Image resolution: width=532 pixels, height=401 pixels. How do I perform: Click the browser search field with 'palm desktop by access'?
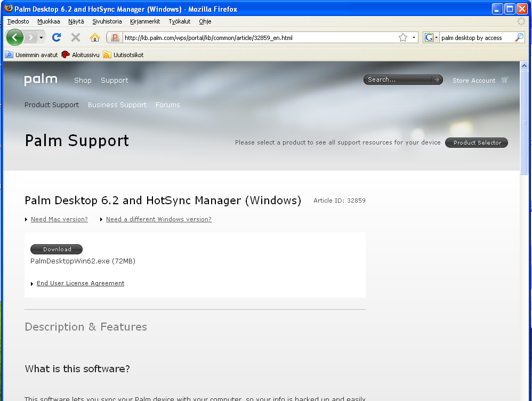477,38
